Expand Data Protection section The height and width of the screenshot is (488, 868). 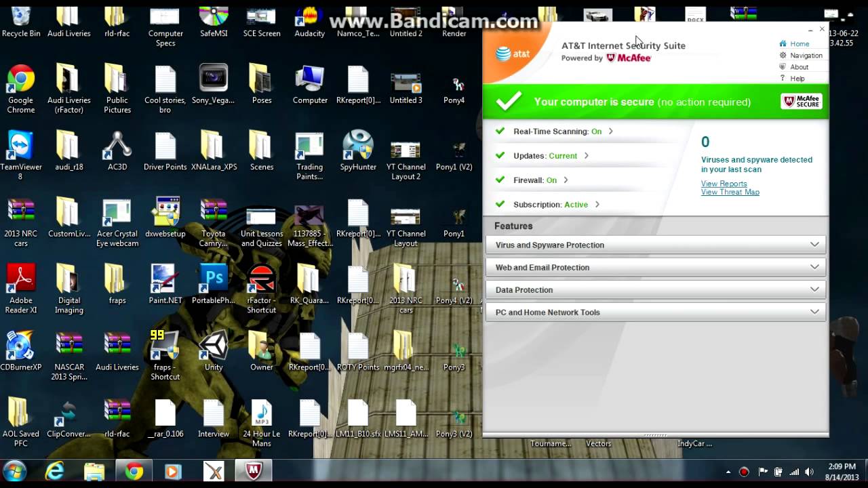point(656,289)
